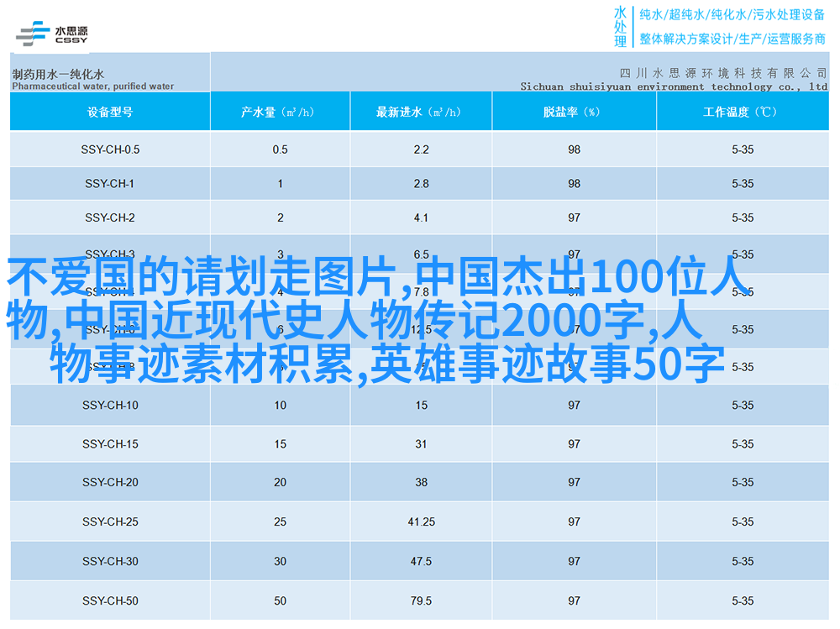Image resolution: width=840 pixels, height=629 pixels.
Task: Click the 水思源 CSSY company logo
Action: [51, 34]
